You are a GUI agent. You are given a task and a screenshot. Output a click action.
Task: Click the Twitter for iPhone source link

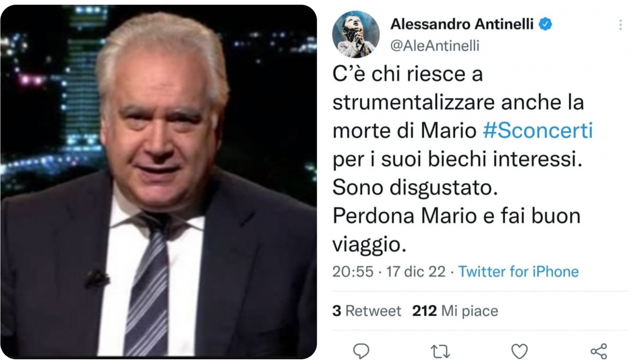point(518,272)
